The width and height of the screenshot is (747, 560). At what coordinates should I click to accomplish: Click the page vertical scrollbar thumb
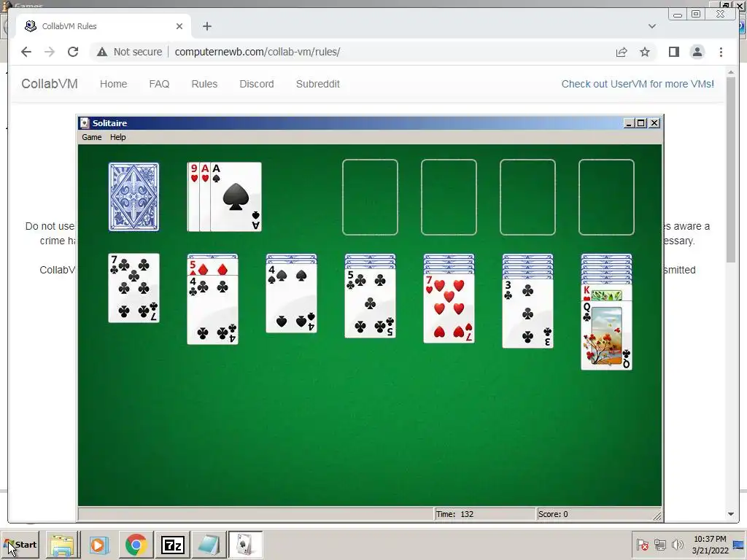[x=731, y=170]
